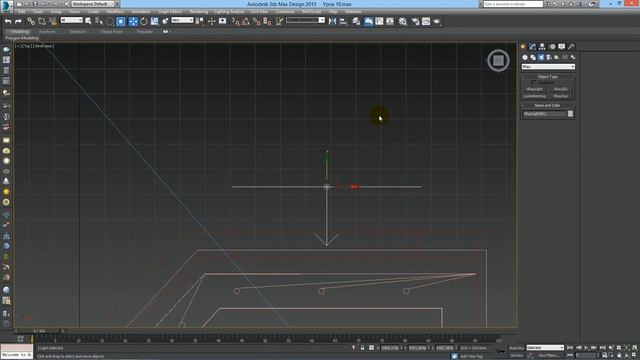
Task: Click the Mirror tool icon
Action: tap(332, 21)
